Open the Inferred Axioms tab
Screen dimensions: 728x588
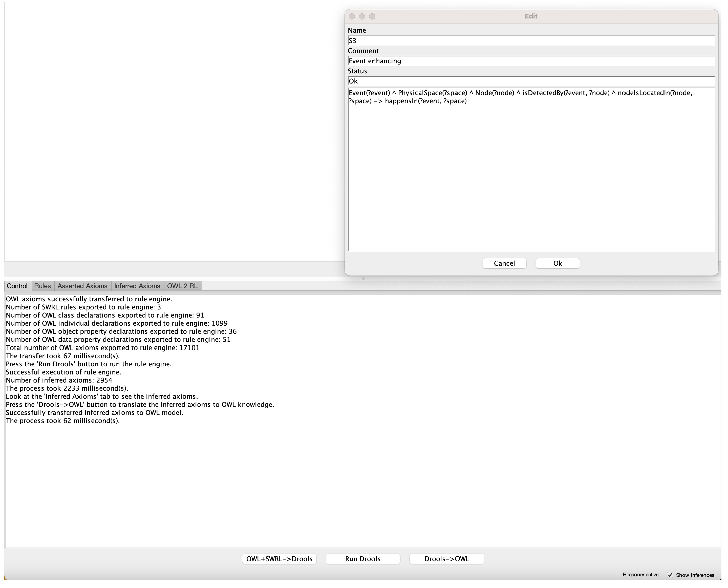tap(137, 286)
